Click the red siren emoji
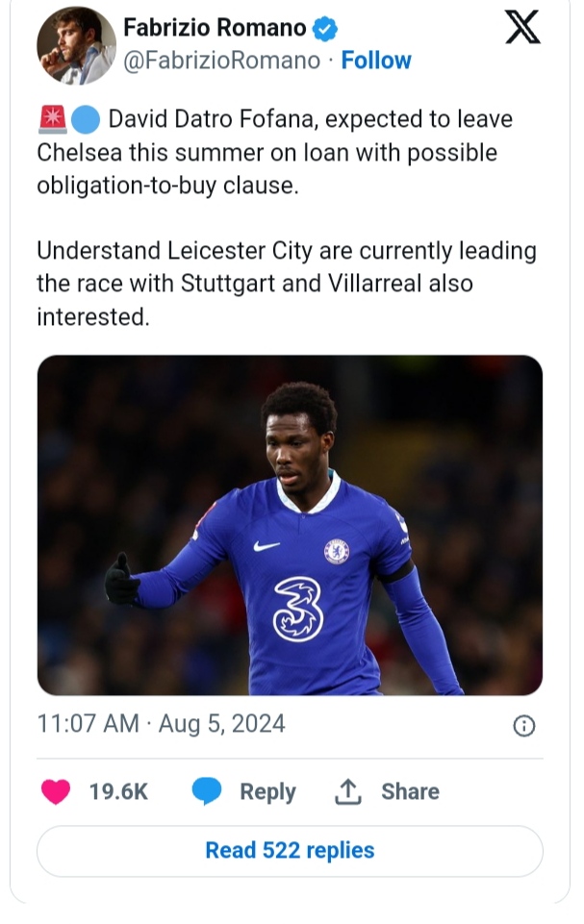Image resolution: width=584 pixels, height=924 pixels. (51, 120)
